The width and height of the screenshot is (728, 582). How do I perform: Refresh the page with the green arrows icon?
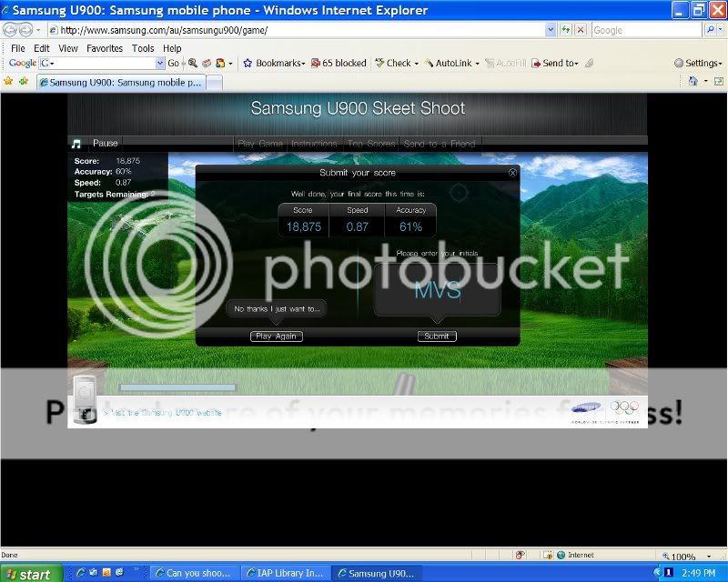[565, 30]
